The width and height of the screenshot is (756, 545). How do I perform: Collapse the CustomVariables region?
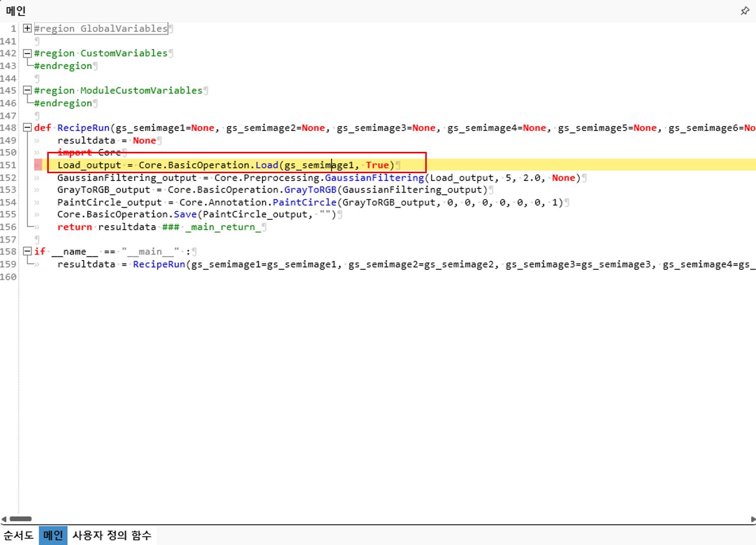tap(27, 53)
